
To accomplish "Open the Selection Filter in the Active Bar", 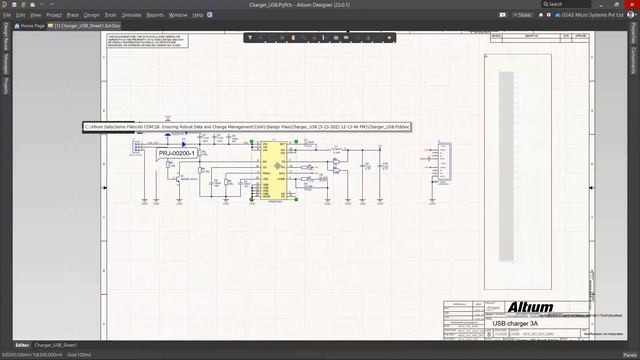I will [x=250, y=38].
